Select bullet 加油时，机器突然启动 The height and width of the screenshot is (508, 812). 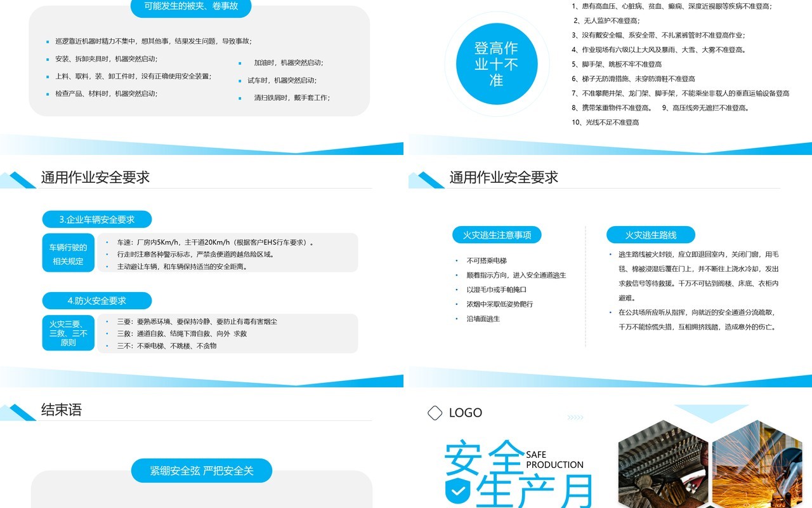(288, 63)
